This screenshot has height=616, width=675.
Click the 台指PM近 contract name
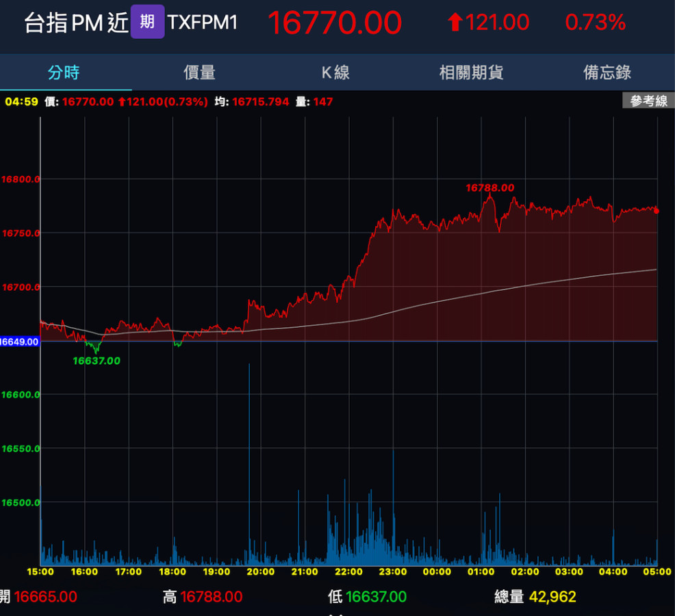(x=76, y=23)
